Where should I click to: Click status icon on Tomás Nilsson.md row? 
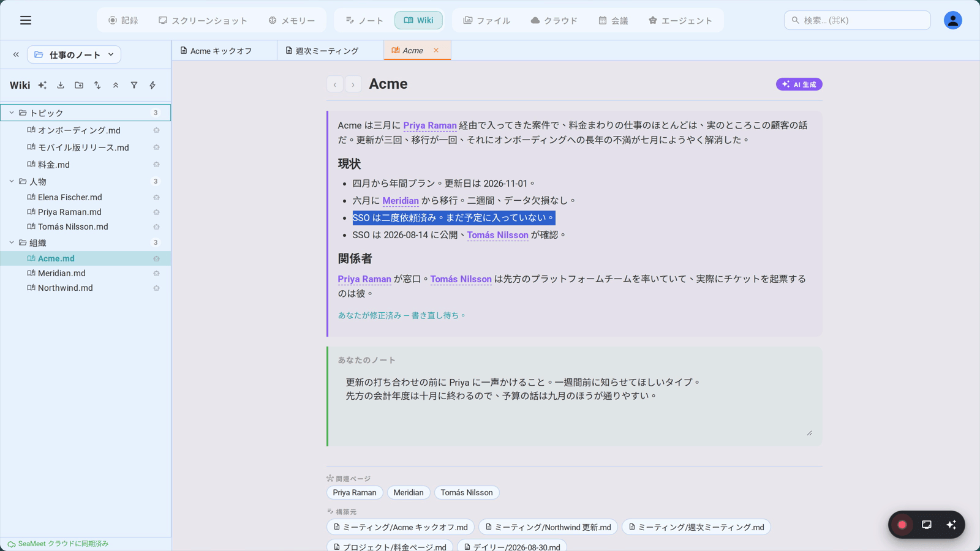156,227
